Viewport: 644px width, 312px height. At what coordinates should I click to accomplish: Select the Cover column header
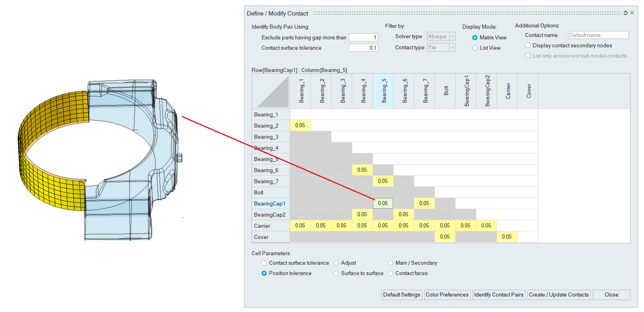528,91
